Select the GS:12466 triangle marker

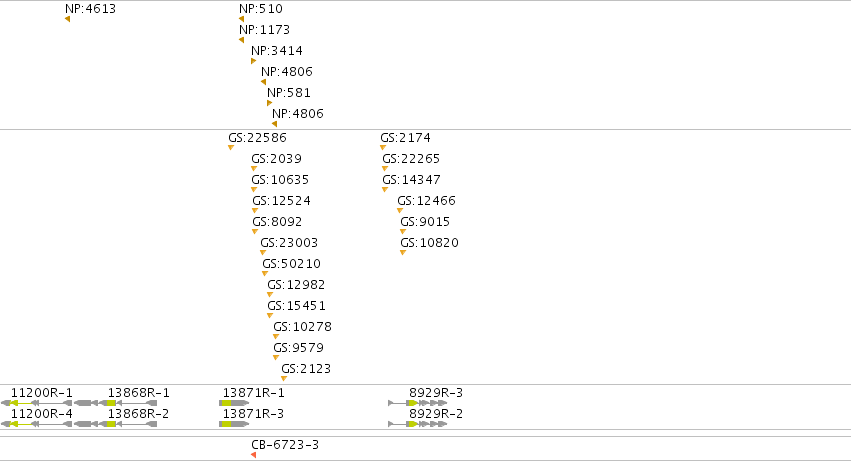400,211
